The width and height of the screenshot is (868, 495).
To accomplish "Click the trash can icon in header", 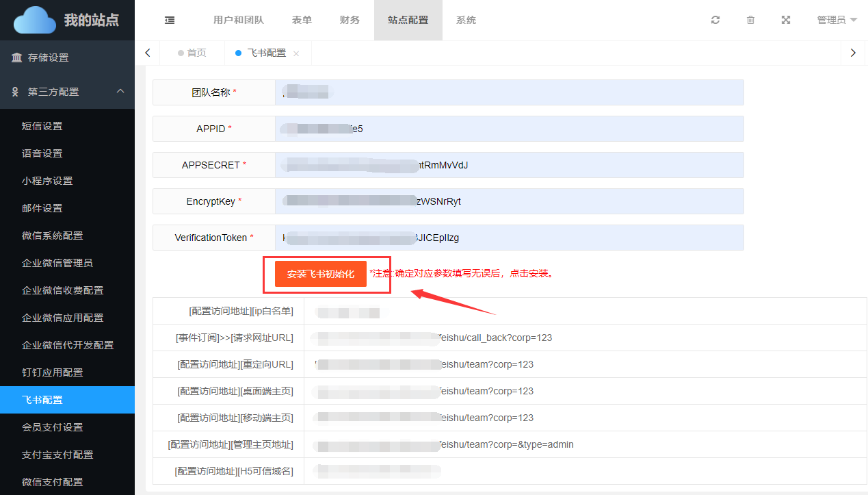I will tap(750, 21).
